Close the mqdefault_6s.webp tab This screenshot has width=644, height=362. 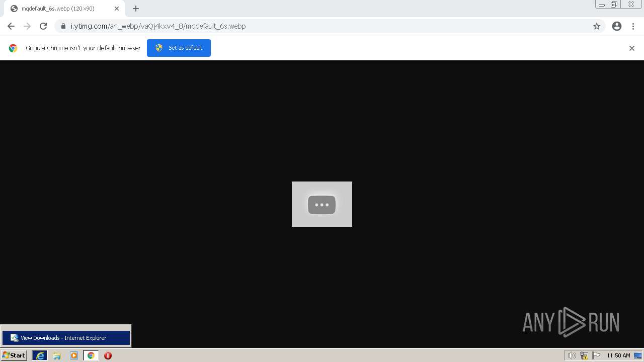point(117,9)
